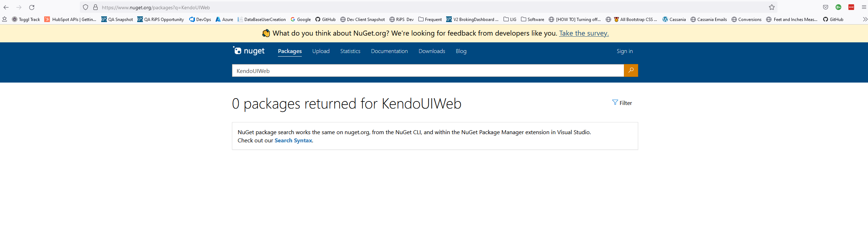Click the Take the survey link

584,33
